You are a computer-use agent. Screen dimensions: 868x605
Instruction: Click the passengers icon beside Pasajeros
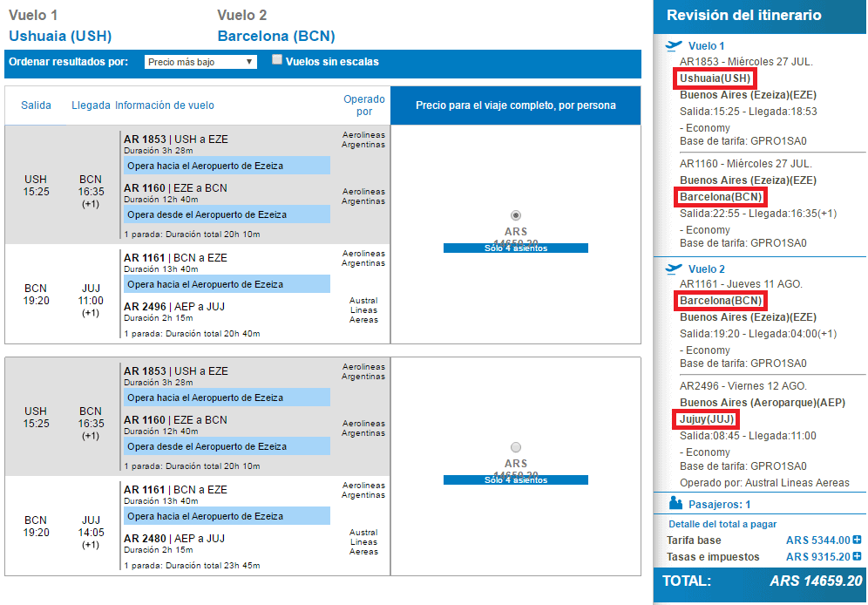point(675,503)
